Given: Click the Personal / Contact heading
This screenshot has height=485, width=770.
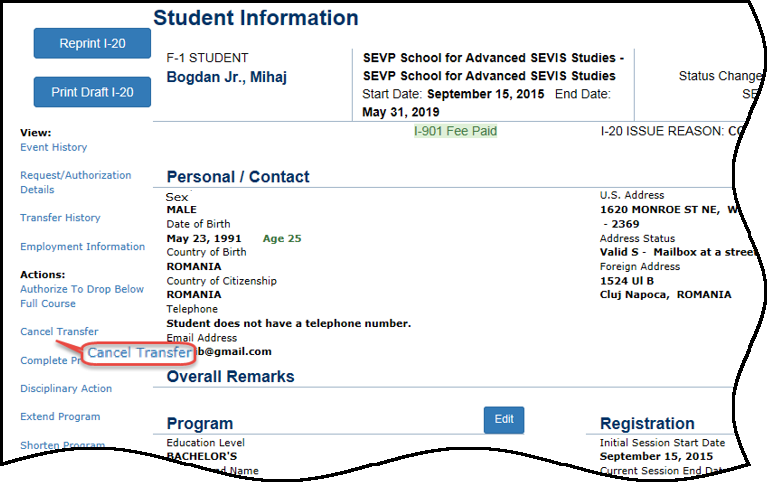Looking at the screenshot, I should pyautogui.click(x=238, y=177).
